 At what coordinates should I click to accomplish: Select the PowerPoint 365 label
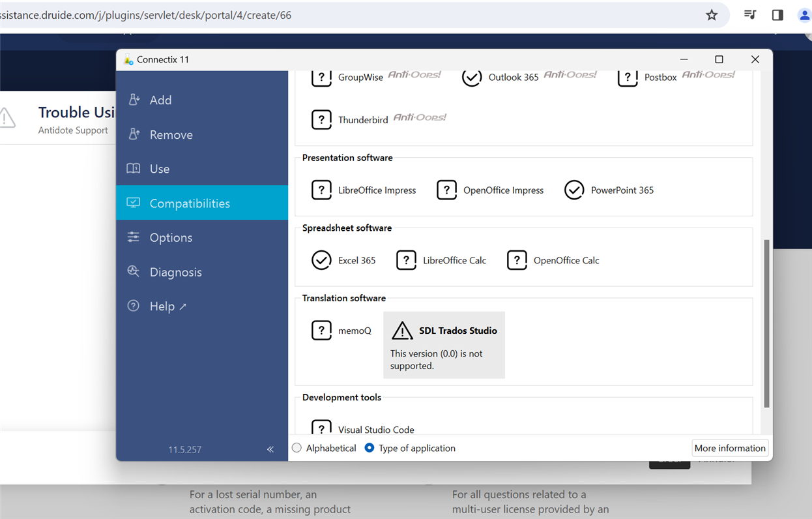click(x=622, y=190)
